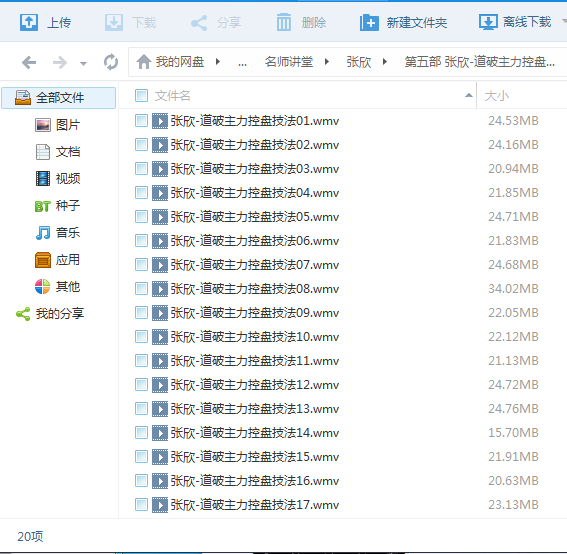The image size is (567, 554).
Task: Expand the navigation history dropdown arrow
Action: click(84, 64)
